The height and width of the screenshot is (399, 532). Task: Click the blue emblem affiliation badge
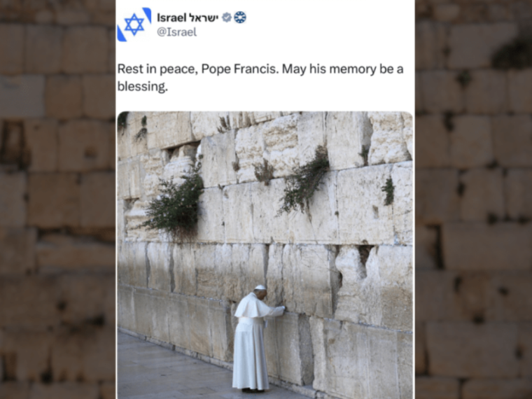click(240, 17)
